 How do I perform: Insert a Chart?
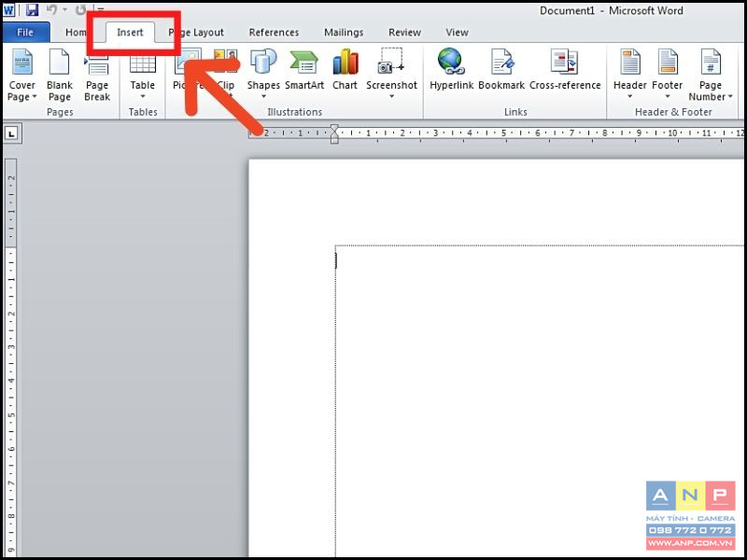click(x=345, y=71)
